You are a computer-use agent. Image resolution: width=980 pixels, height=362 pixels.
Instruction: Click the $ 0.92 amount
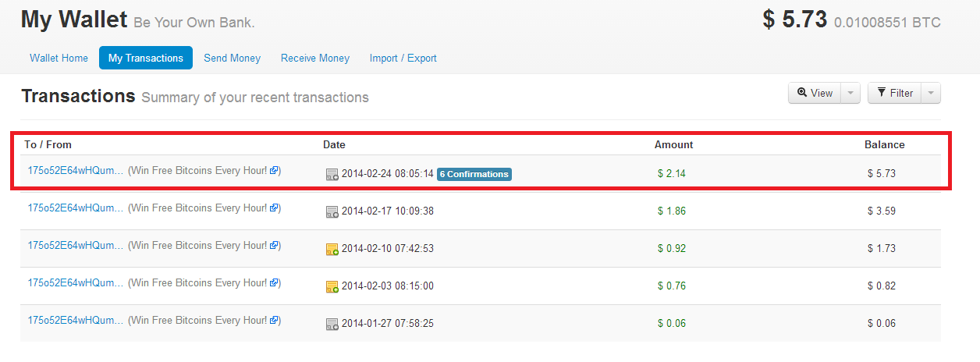pyautogui.click(x=672, y=248)
